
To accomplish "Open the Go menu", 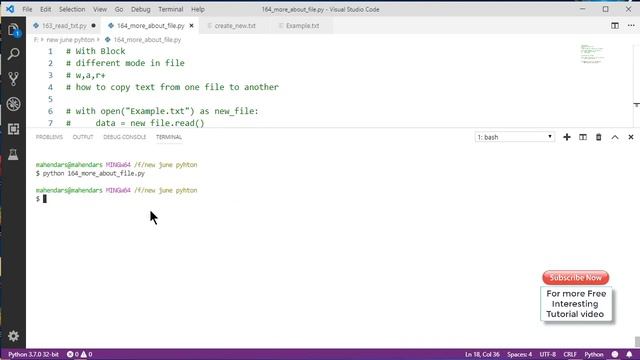I will (x=119, y=9).
